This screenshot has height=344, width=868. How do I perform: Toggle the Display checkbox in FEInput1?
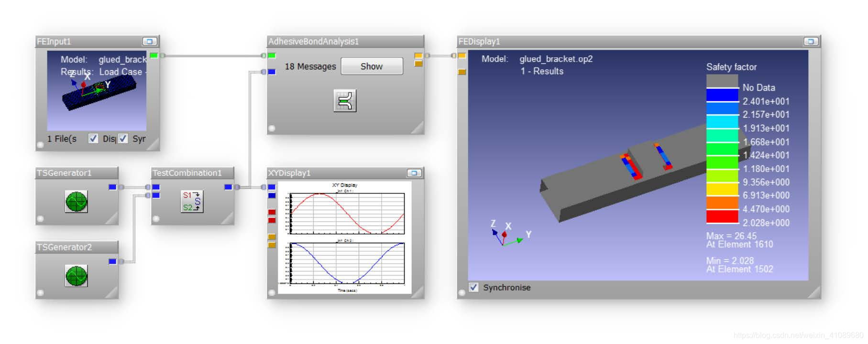coord(93,139)
